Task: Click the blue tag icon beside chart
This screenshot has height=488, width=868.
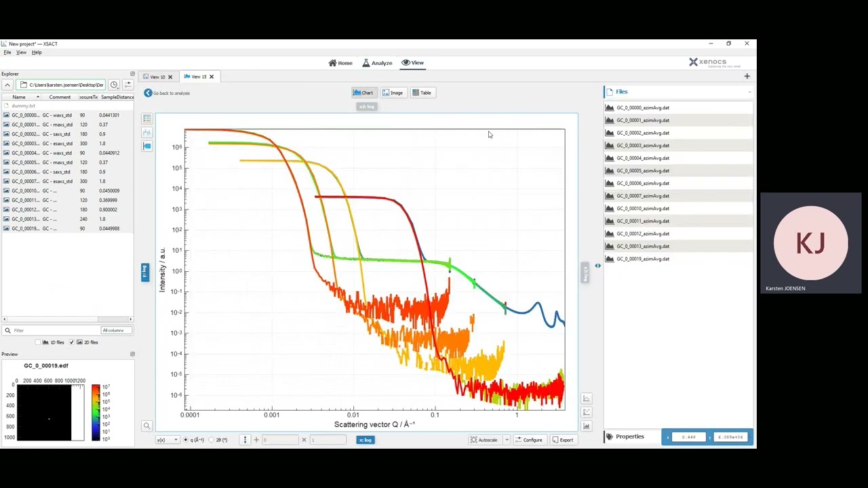Action: pos(146,146)
